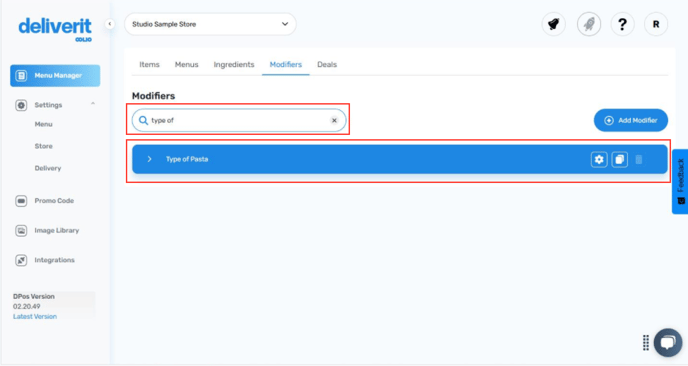Click the Integrations icon
The image size is (688, 366).
tap(21, 260)
